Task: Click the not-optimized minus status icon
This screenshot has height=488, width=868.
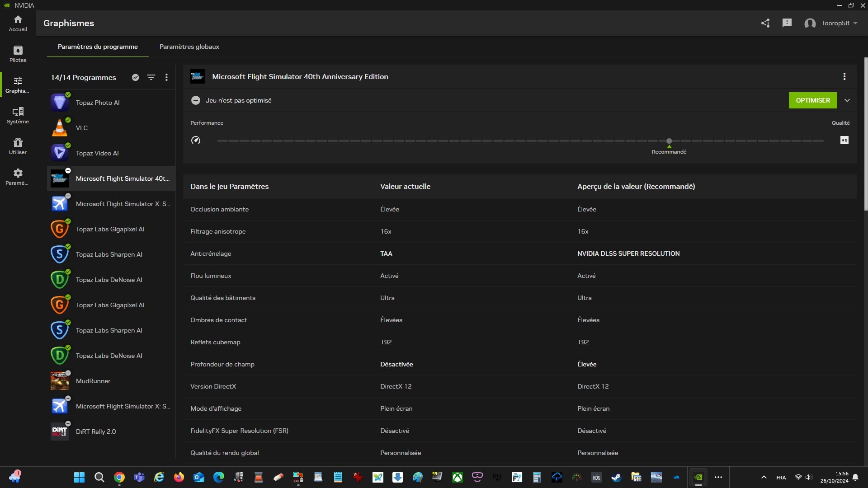Action: 195,100
